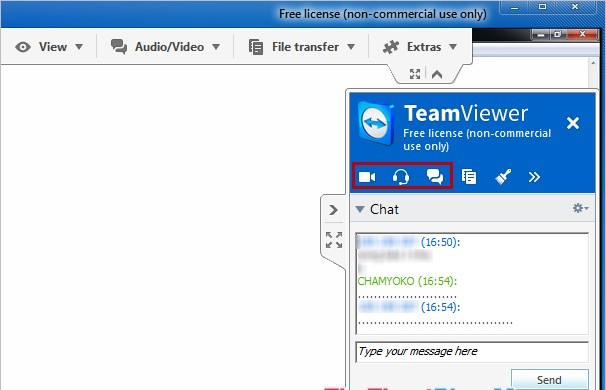
Task: Start video with the camera icon
Action: (x=367, y=177)
